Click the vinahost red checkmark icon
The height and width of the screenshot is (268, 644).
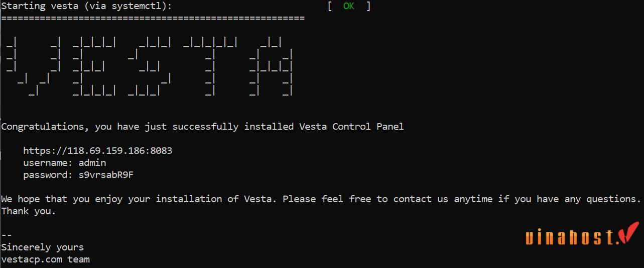tap(629, 235)
